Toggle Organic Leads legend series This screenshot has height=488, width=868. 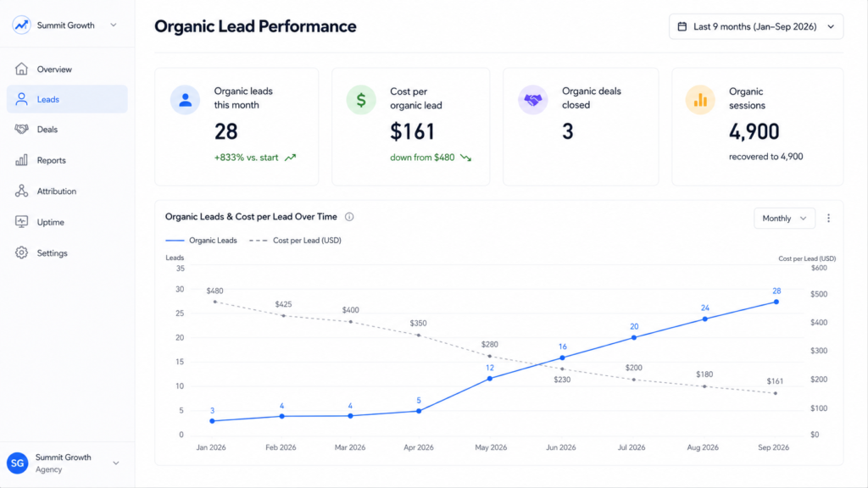[x=201, y=240]
